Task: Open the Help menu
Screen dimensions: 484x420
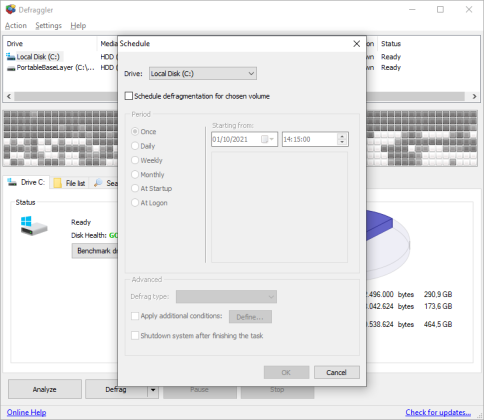Action: (x=78, y=26)
